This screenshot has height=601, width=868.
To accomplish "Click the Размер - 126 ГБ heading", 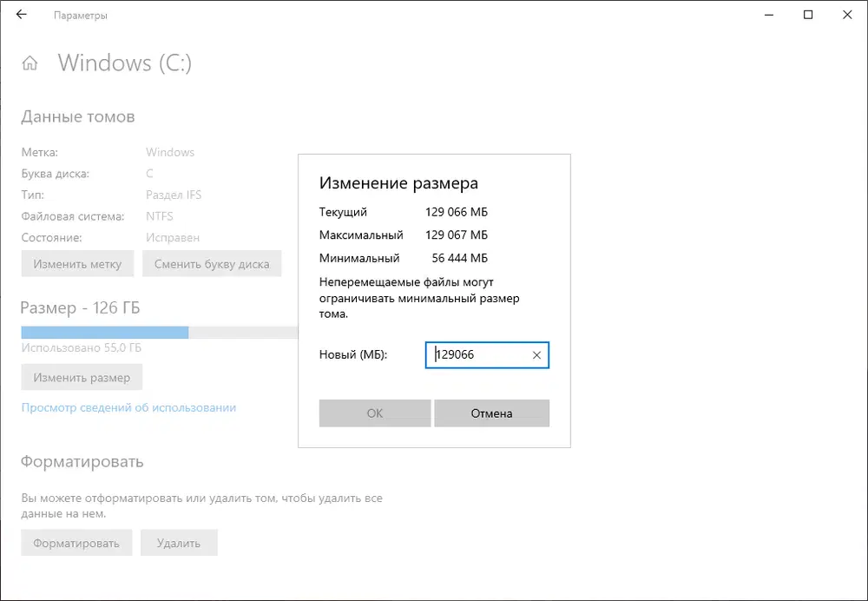I will click(80, 307).
